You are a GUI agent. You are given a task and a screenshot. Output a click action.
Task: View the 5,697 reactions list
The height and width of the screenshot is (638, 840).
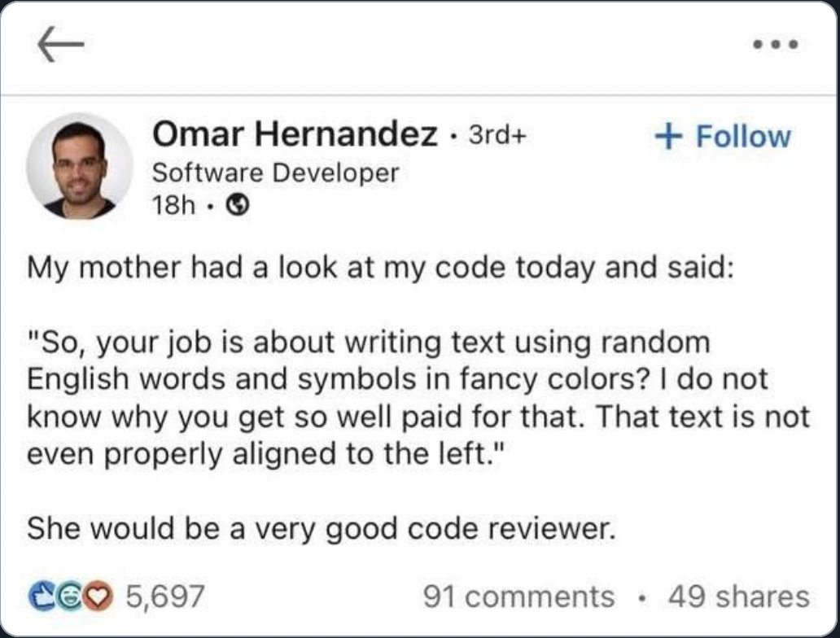[x=164, y=596]
